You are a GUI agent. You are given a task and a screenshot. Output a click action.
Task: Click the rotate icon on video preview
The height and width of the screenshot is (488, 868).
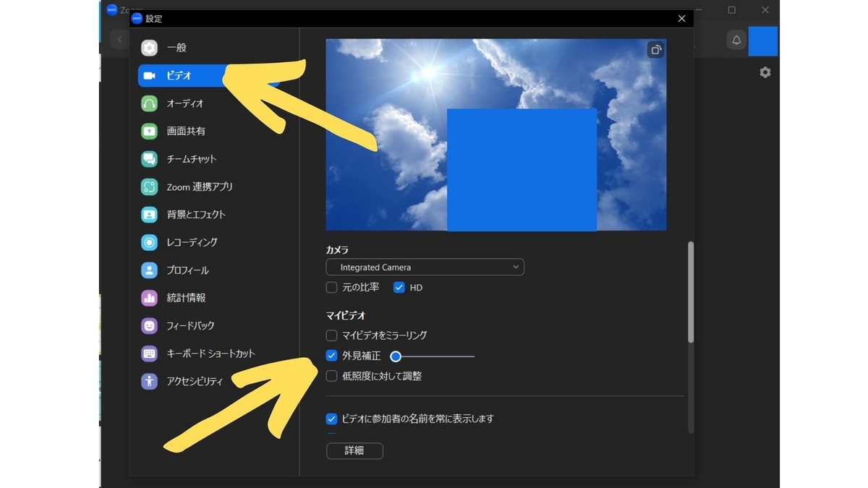[x=655, y=50]
